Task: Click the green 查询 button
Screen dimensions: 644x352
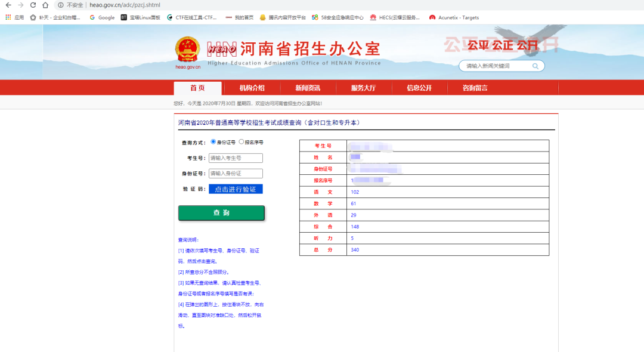Action: point(221,213)
